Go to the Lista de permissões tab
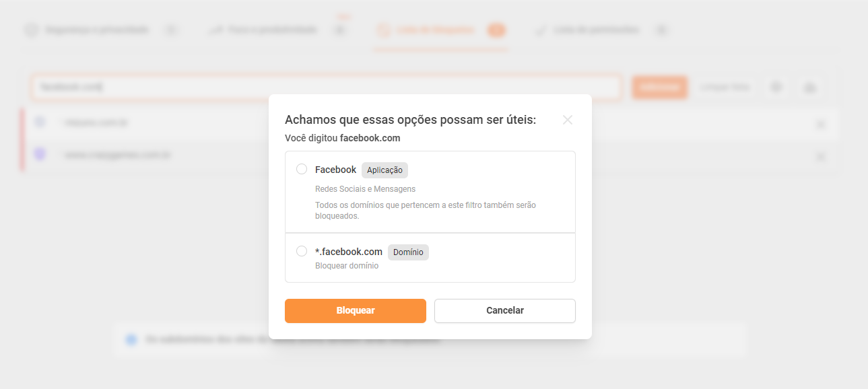This screenshot has height=389, width=868. tap(596, 30)
